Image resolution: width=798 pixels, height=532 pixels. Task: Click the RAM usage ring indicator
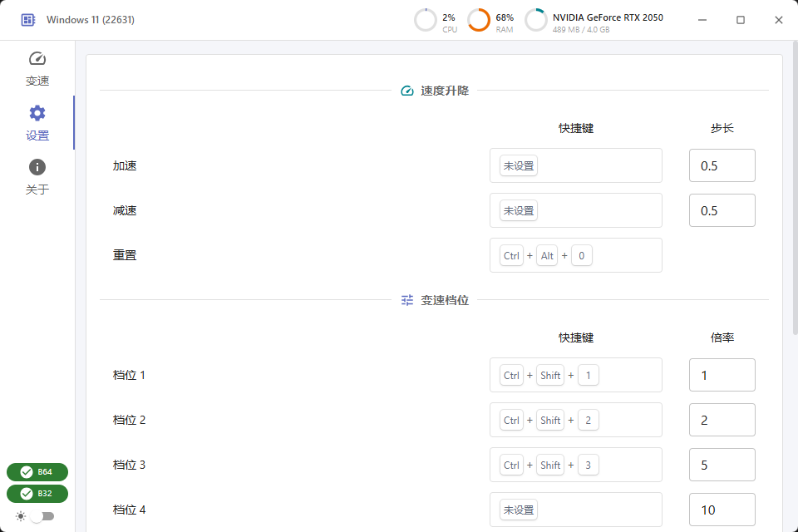pos(479,20)
